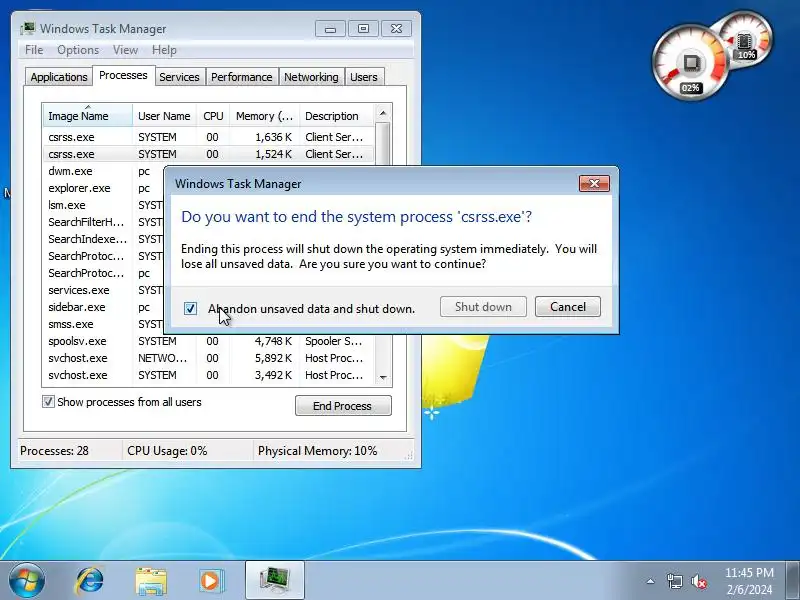
Task: Select the explorer.exe process
Action: 104,188
